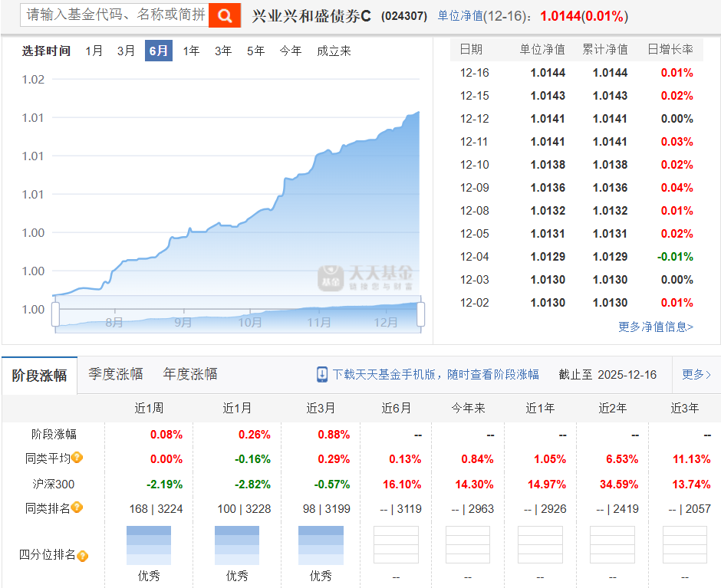Click the fund name 兴业兴和盛债券C
Viewport: 721px width, 588px height.
click(x=311, y=16)
